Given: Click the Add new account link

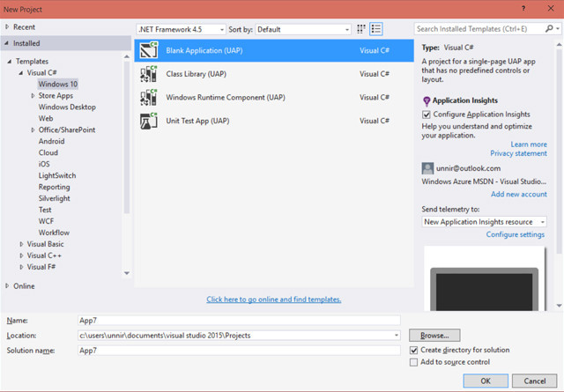Looking at the screenshot, I should click(x=519, y=194).
